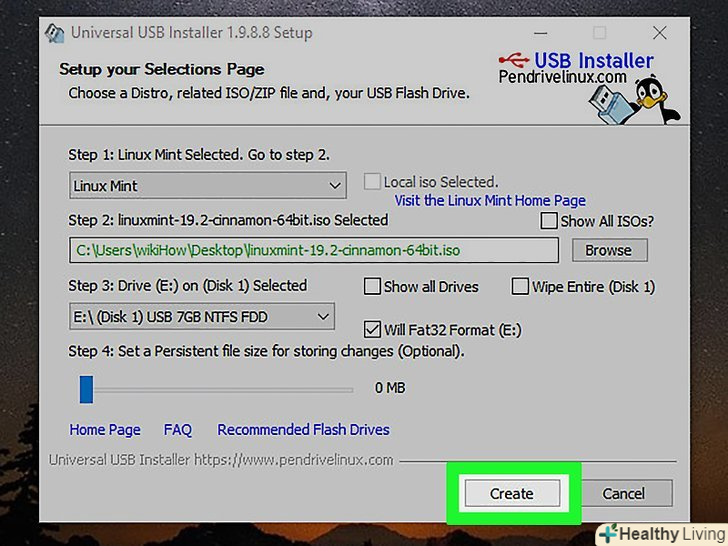Click 'Step 2: linuxmint-19.2-cinnamon-64bit.iso Selected' label
Screen dimensions: 728x546
[228, 220]
